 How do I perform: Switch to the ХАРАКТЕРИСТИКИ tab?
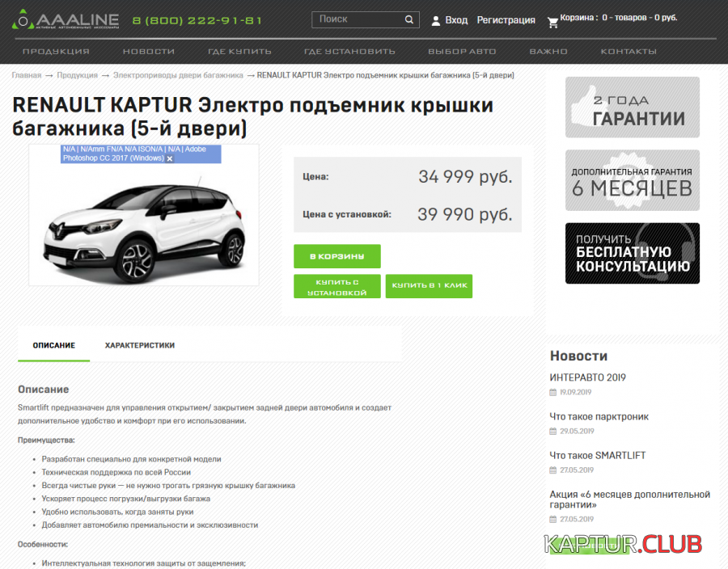(x=140, y=345)
